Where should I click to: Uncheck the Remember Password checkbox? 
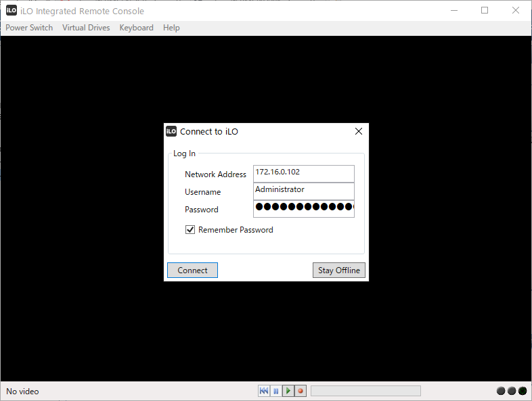(190, 230)
